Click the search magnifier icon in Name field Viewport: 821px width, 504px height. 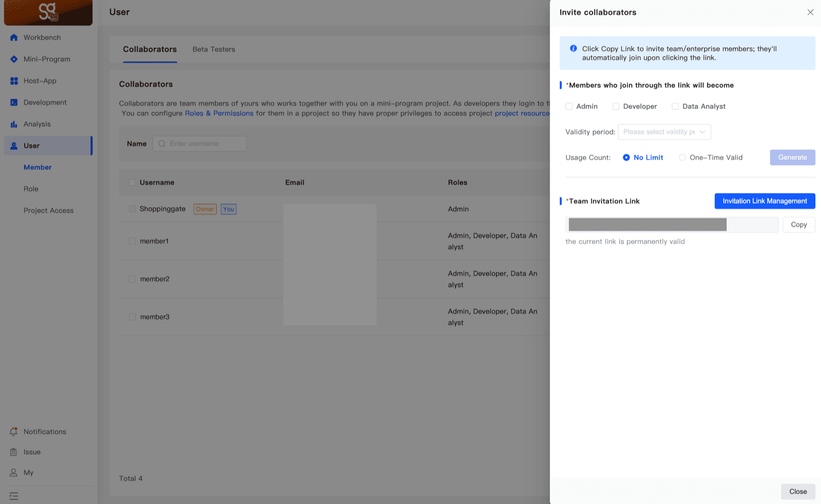[x=162, y=144]
